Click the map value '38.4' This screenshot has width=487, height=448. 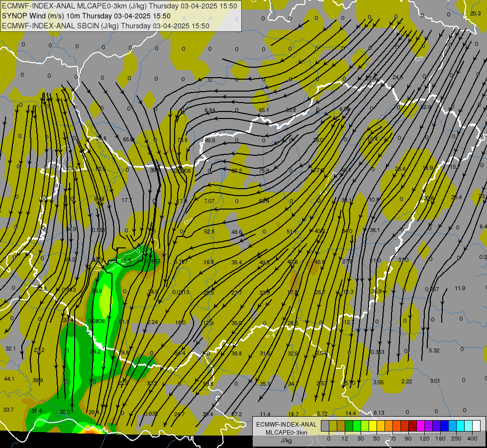tap(37, 411)
